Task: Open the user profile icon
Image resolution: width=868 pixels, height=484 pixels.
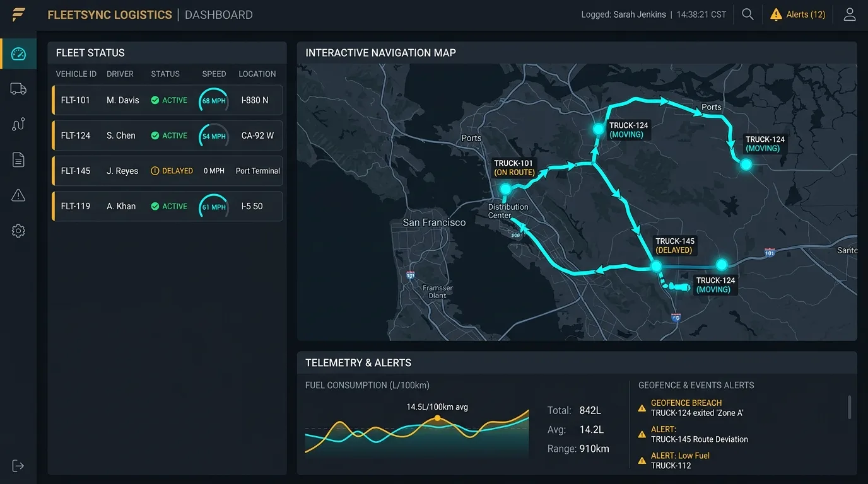Action: 850,14
